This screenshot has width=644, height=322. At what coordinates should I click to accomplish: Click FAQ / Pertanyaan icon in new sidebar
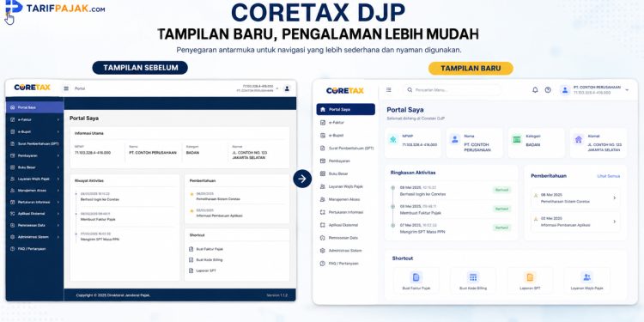[x=323, y=264]
